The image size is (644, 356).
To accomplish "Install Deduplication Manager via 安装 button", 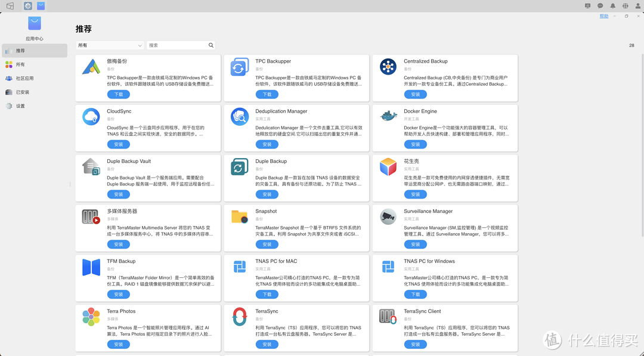I will (x=267, y=144).
